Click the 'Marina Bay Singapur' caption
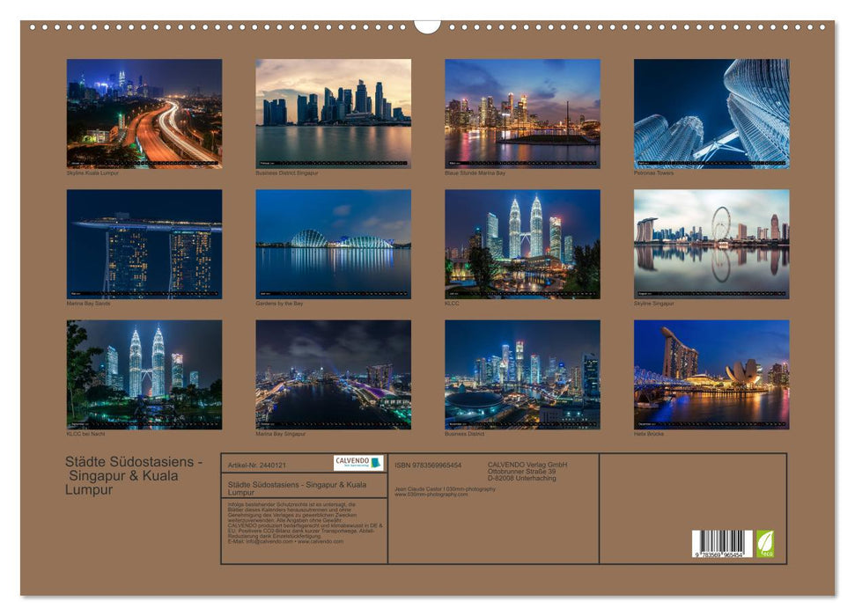Image resolution: width=855 pixels, height=616 pixels. [x=280, y=434]
